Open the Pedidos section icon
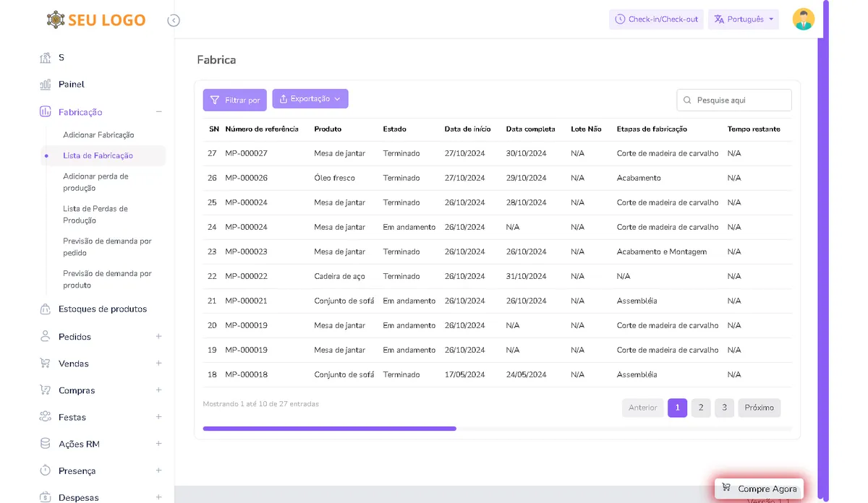868x503 pixels. (45, 336)
